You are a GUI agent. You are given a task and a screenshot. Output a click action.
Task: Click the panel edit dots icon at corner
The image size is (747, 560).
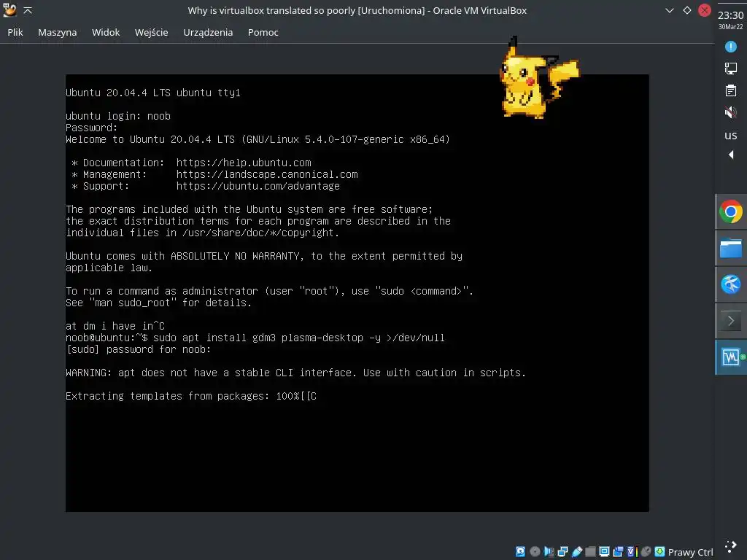730,547
